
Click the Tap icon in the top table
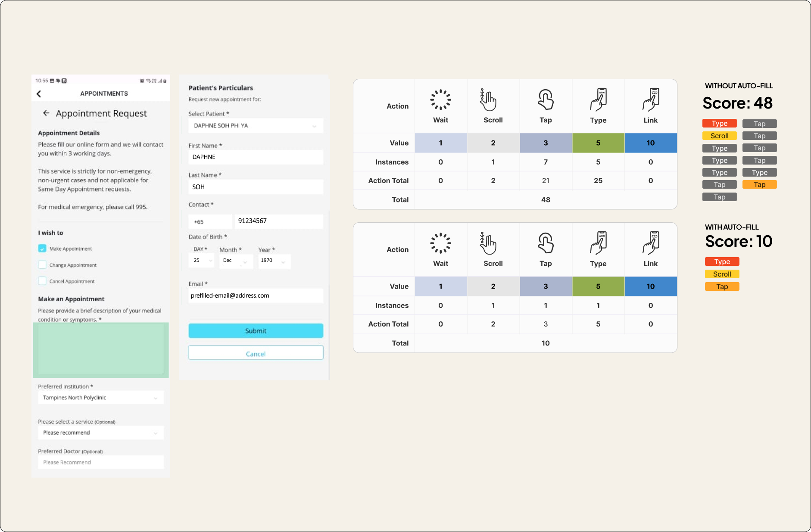tap(546, 100)
